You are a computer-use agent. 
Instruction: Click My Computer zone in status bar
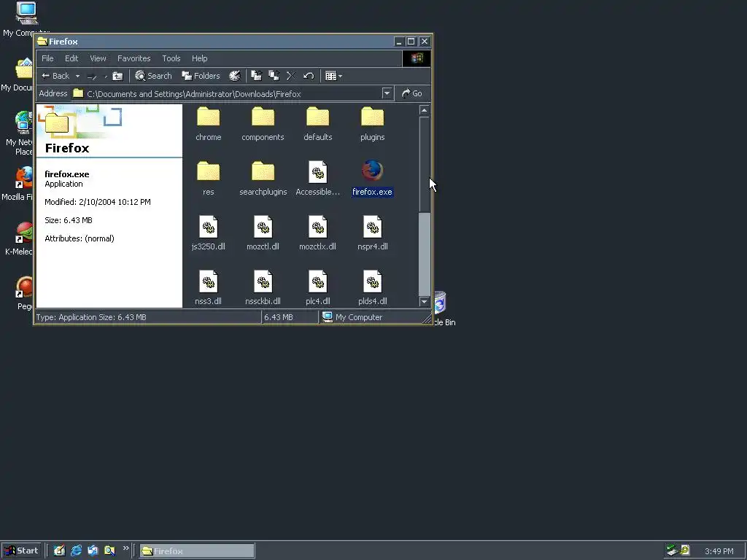coord(352,317)
